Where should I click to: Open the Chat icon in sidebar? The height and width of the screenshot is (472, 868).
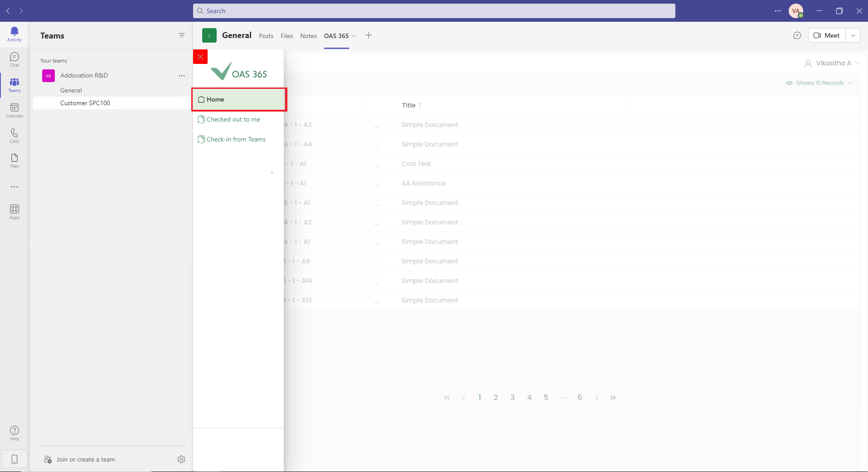[15, 59]
